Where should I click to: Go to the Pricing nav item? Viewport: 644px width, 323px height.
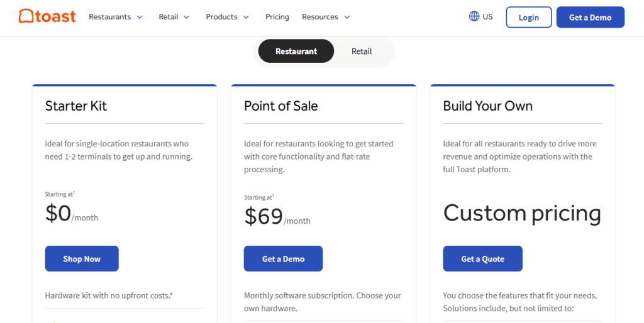(x=277, y=17)
